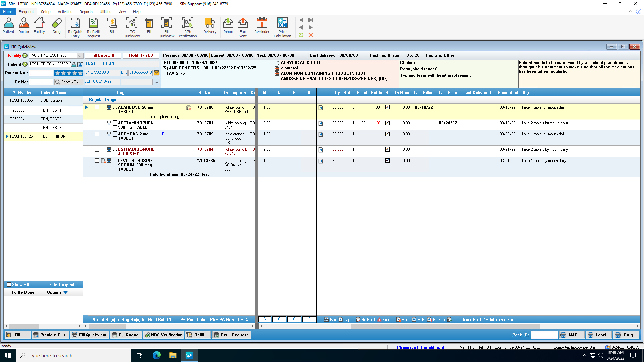Uncheck the R checkbox for ACETAMINOPHEN row
This screenshot has width=644, height=362.
coord(387,123)
